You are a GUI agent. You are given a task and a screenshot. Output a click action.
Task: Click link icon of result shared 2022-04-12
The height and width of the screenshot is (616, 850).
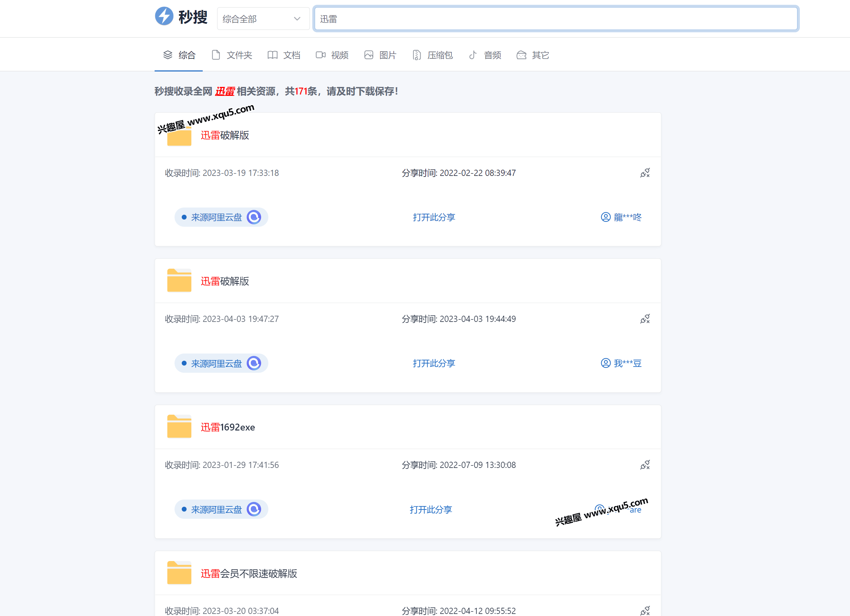(x=645, y=611)
